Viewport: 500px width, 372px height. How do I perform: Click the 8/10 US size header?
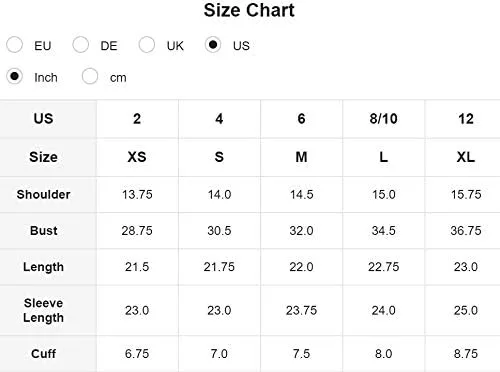(x=383, y=119)
